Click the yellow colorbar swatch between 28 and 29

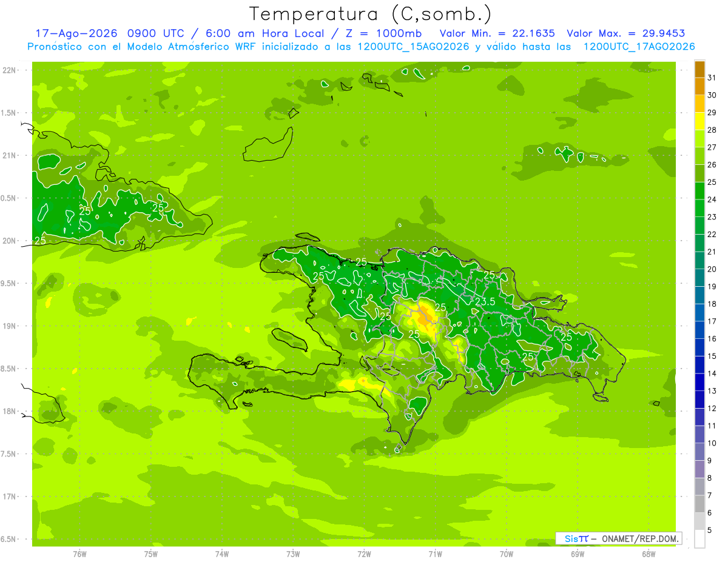click(x=699, y=121)
